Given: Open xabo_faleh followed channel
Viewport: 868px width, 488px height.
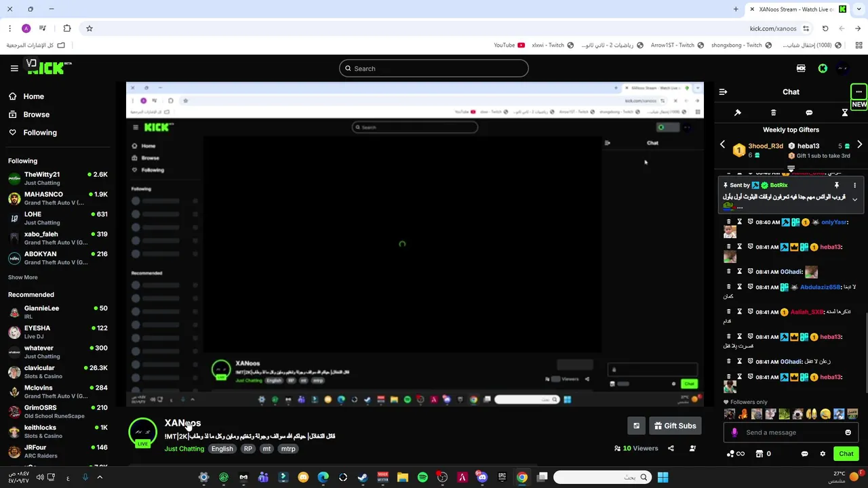Looking at the screenshot, I should (x=58, y=238).
